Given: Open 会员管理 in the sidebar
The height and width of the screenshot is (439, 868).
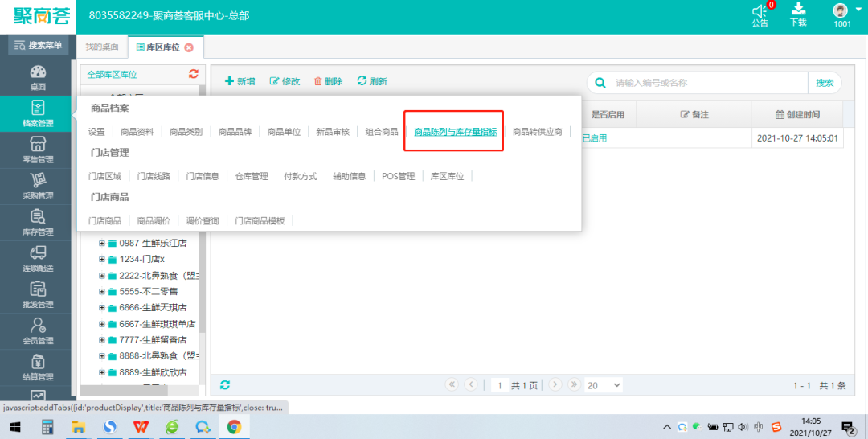Looking at the screenshot, I should point(38,330).
